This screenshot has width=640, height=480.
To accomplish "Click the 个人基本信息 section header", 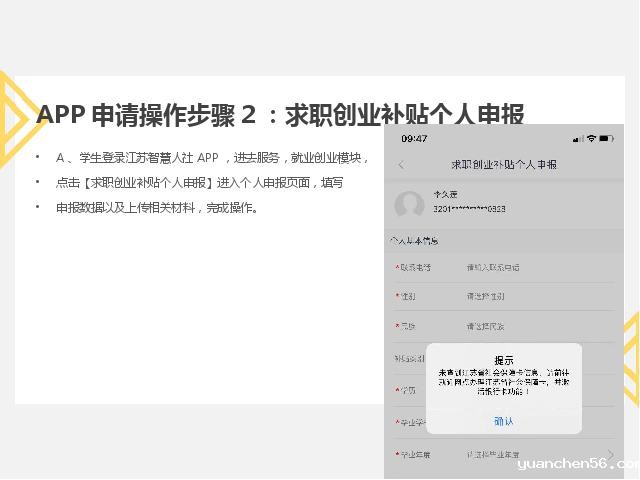I will (x=413, y=242).
